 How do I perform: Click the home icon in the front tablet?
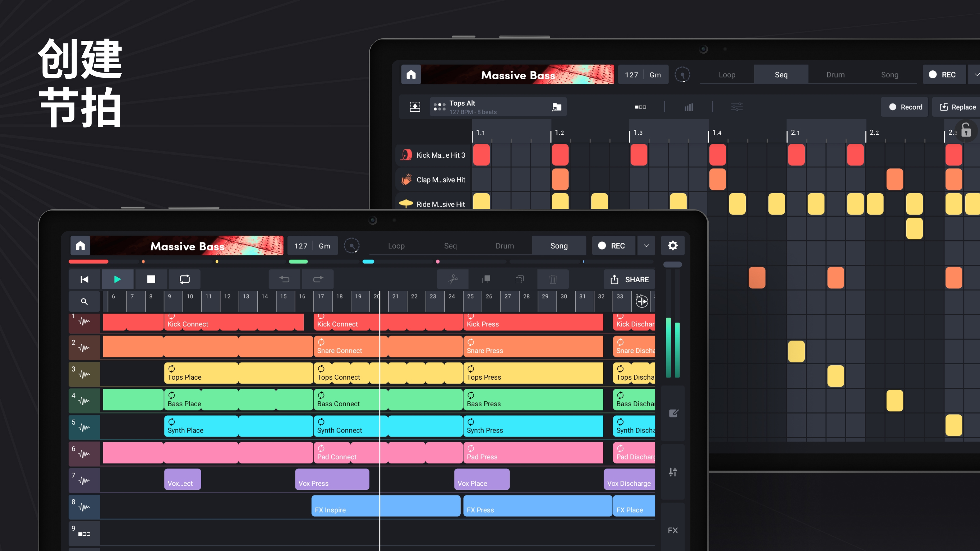[80, 246]
